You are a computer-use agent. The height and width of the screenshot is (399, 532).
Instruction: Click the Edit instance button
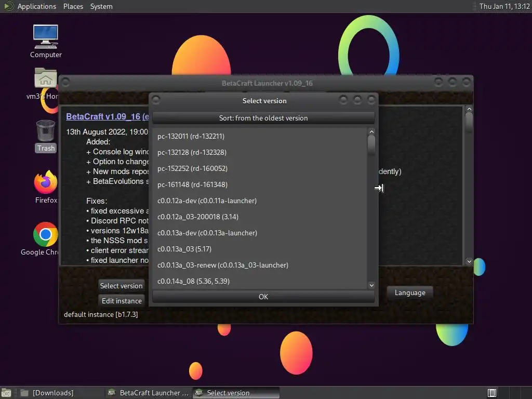tap(122, 301)
